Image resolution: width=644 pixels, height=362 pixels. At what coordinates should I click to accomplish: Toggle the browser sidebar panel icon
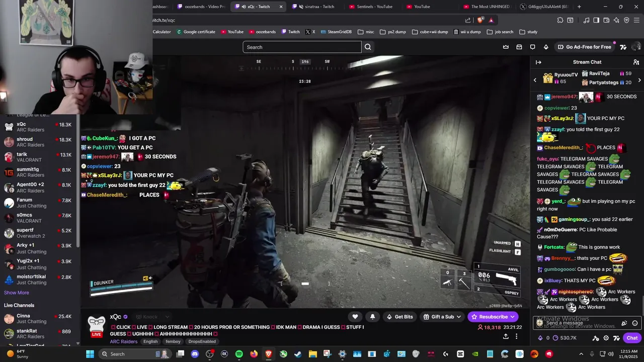tap(596, 20)
